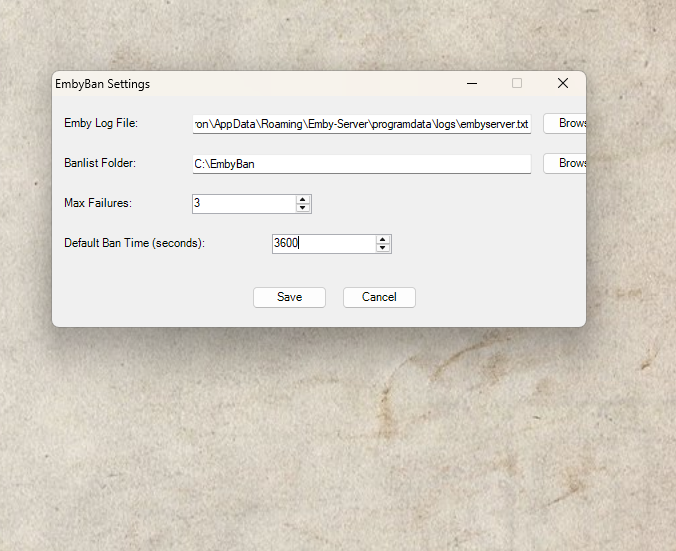
Task: Click the Max Failures label
Action: pyautogui.click(x=98, y=203)
